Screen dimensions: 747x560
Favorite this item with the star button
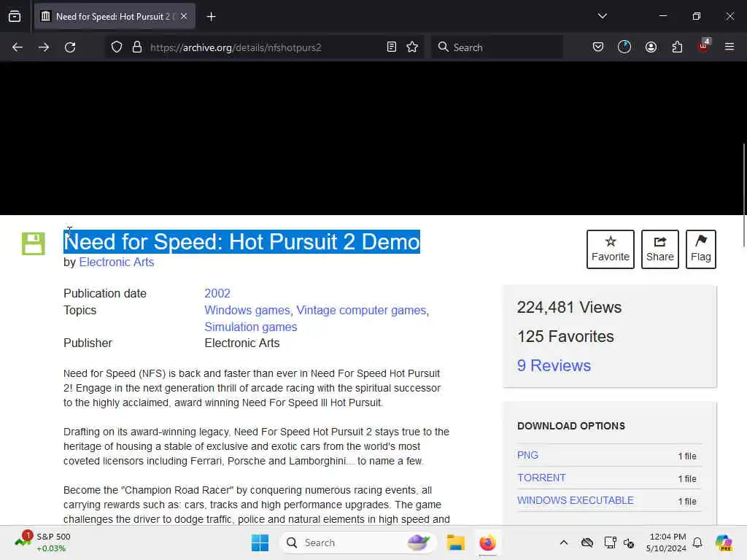(611, 249)
